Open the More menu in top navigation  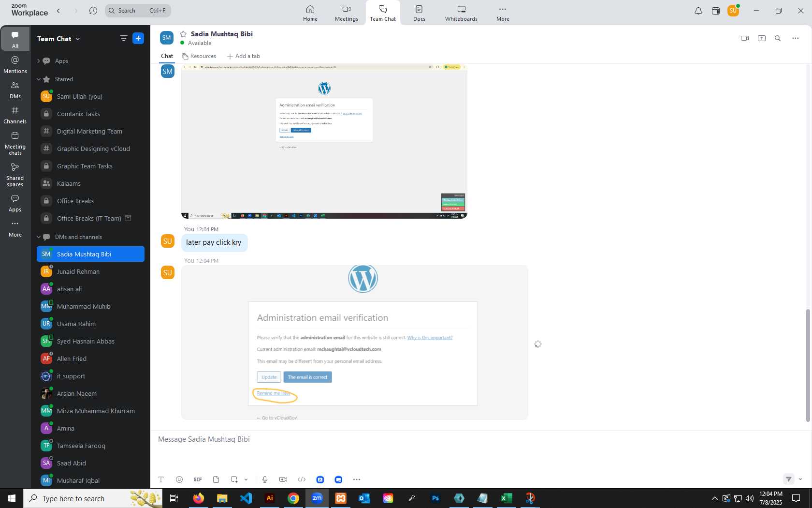503,13
